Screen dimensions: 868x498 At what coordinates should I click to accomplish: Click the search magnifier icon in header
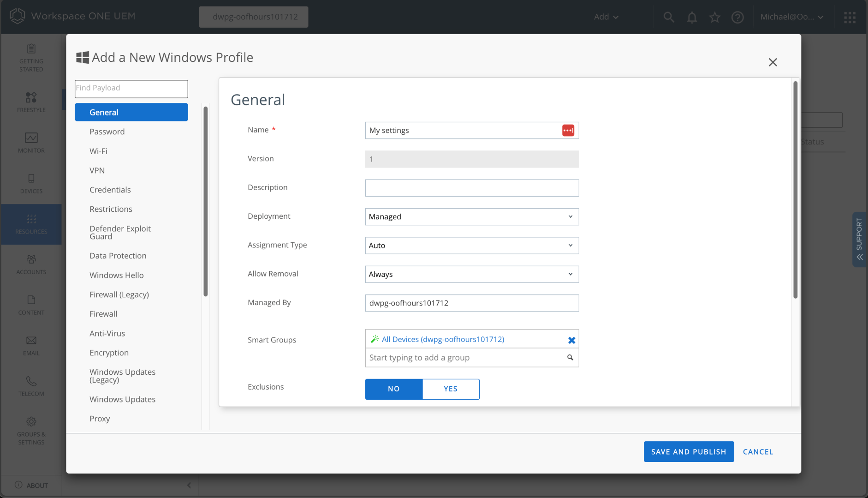coord(668,17)
